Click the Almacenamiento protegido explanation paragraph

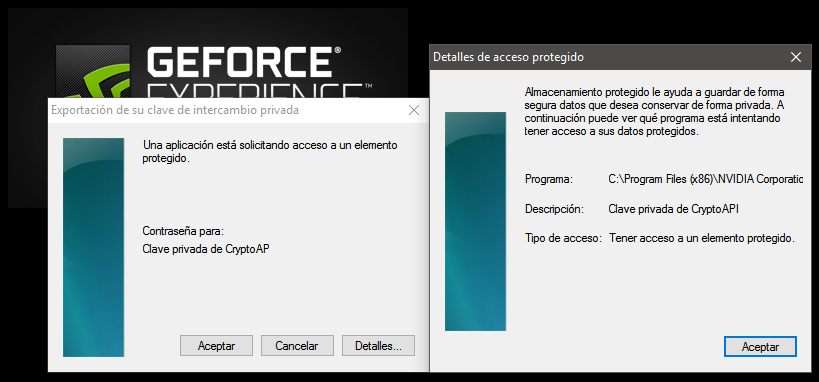pos(654,112)
